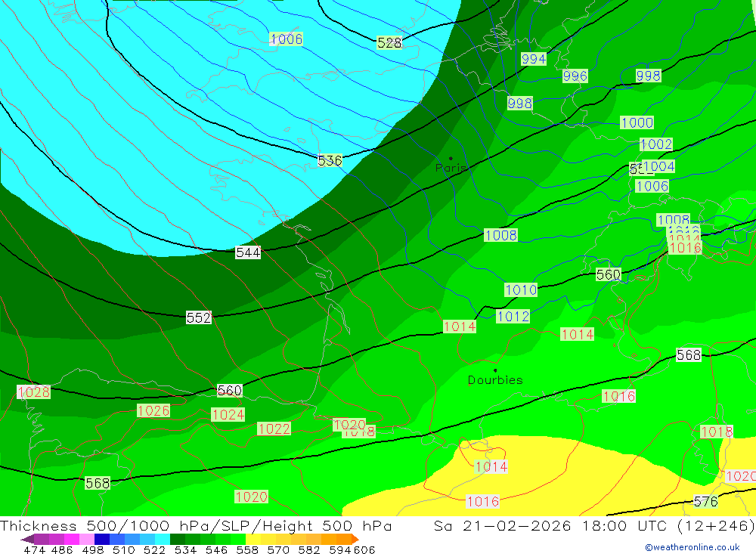756x554 pixels.
Task: Click the 552 height contour label
Action: tap(199, 317)
